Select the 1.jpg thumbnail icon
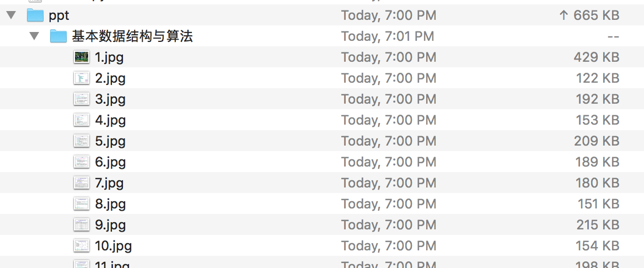Viewport: 644px width, 268px height. [82, 57]
